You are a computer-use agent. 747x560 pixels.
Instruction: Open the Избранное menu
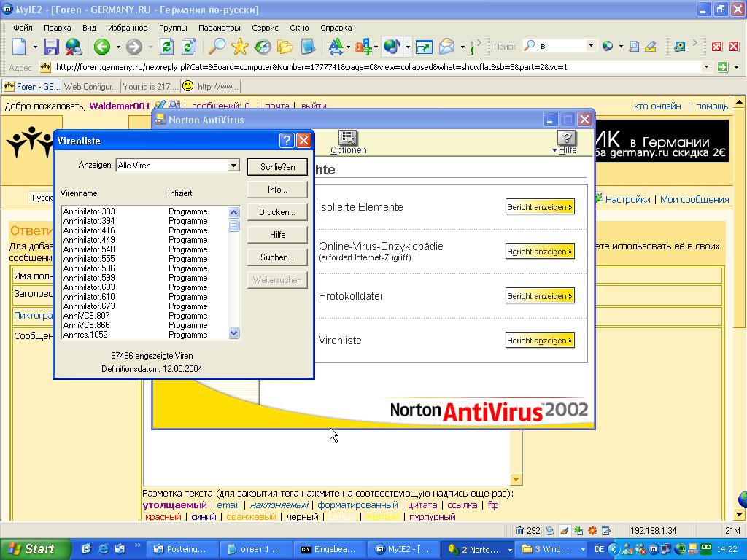click(128, 28)
